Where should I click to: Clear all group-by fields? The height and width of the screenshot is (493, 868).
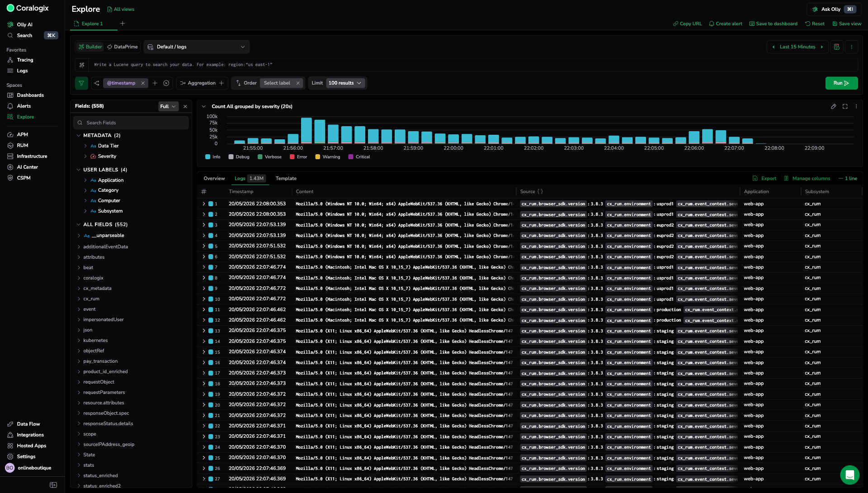click(x=166, y=83)
